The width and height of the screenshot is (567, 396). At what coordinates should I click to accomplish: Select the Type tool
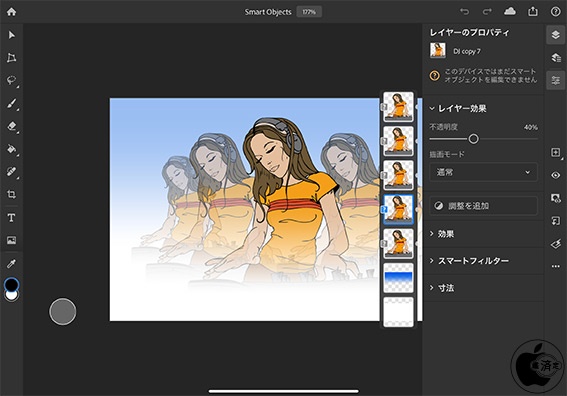point(11,217)
